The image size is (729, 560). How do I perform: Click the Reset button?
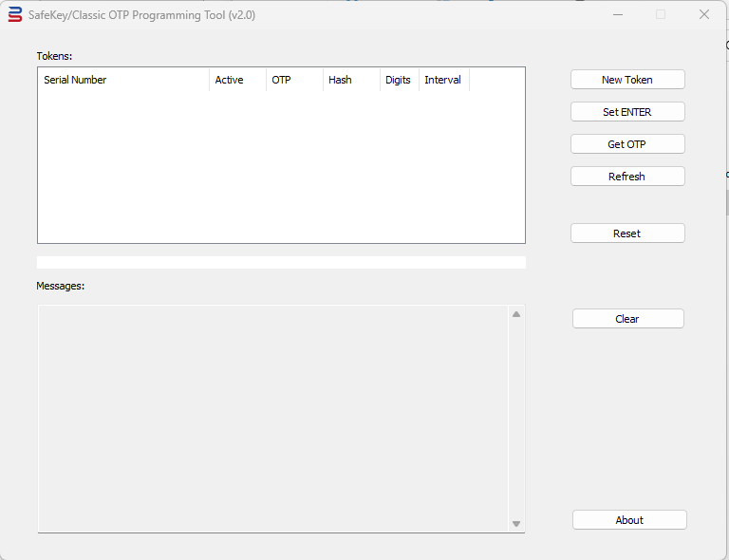click(626, 233)
